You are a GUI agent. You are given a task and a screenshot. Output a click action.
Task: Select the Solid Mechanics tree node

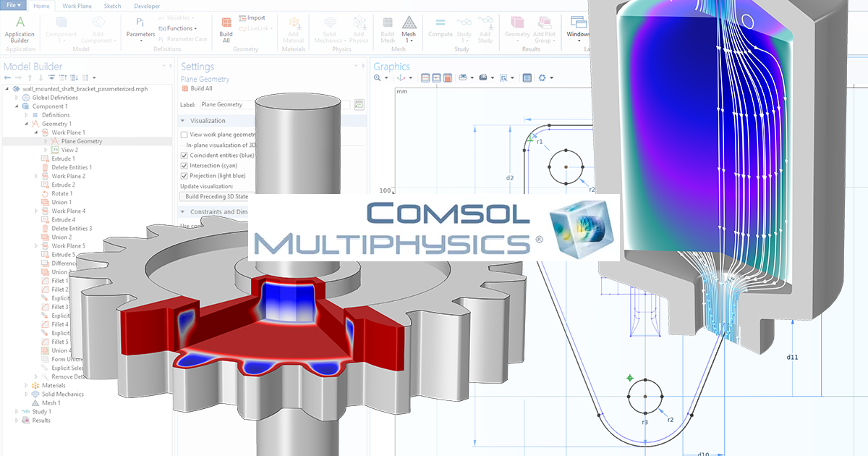point(63,394)
